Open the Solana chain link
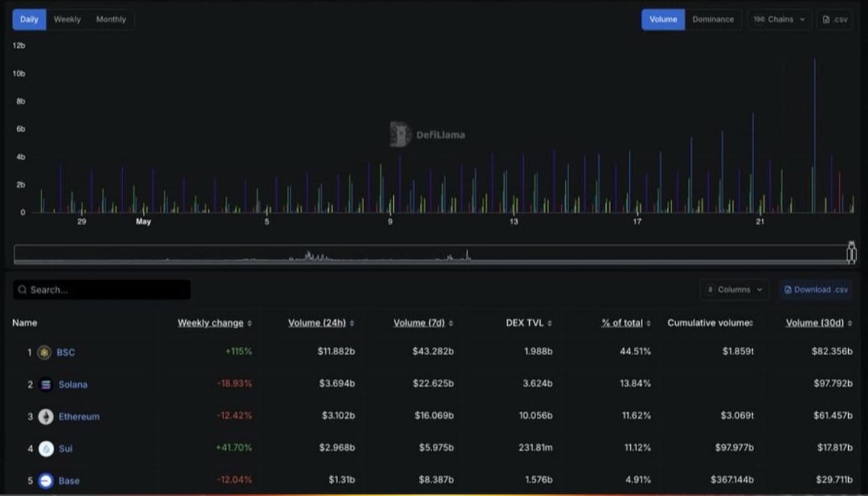Image resolution: width=868 pixels, height=496 pixels. [73, 384]
